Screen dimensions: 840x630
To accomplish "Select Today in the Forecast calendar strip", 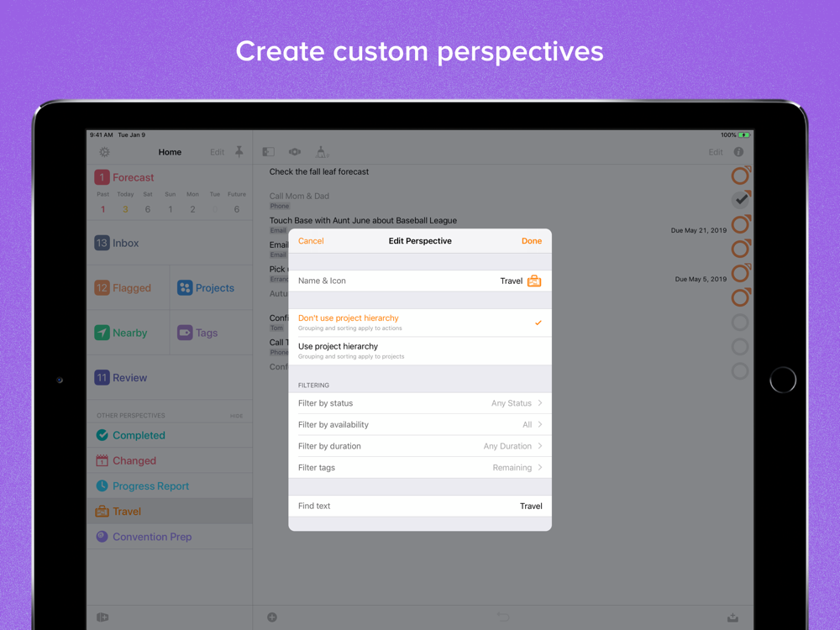I will 125,202.
